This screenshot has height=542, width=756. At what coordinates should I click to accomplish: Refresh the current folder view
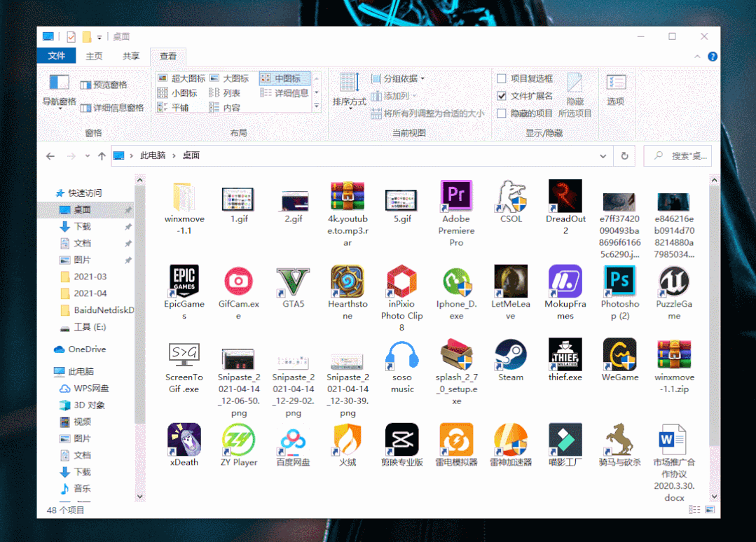pos(624,155)
